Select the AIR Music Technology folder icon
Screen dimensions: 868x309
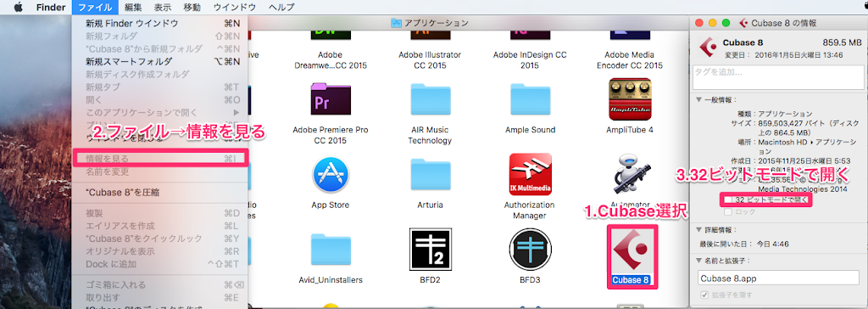(x=430, y=100)
